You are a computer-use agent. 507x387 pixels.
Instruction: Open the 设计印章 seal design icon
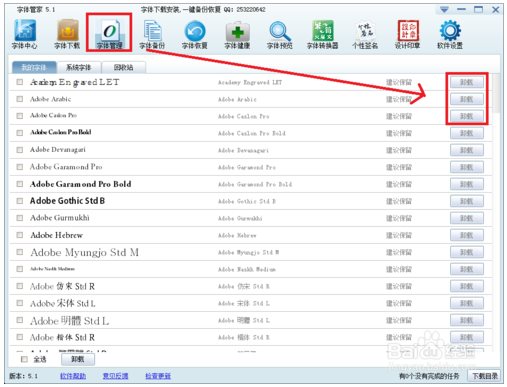(407, 34)
